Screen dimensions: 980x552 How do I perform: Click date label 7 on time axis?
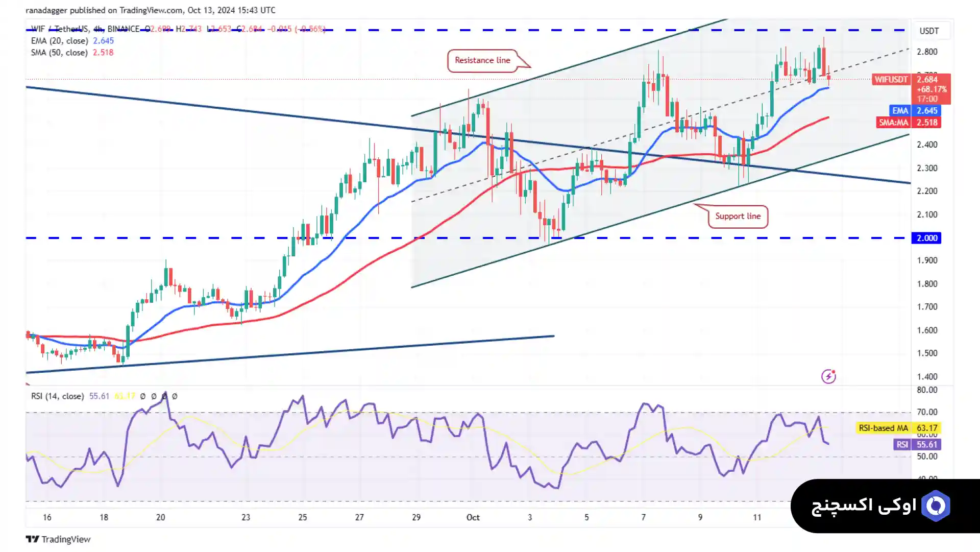[644, 517]
